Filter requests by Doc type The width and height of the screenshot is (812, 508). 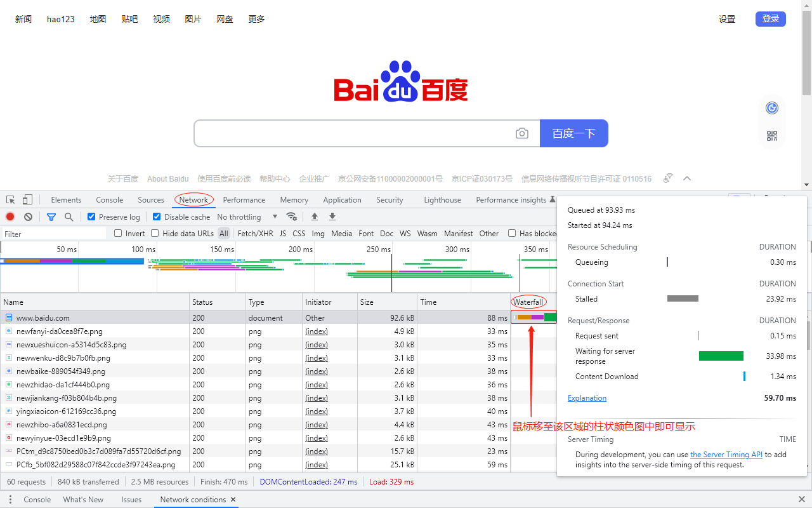[387, 233]
